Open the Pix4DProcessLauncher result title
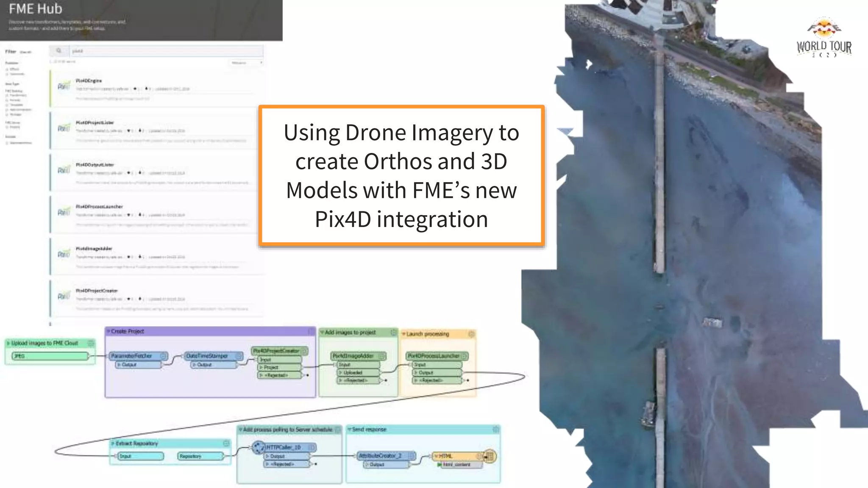This screenshot has width=868, height=488. click(x=99, y=206)
